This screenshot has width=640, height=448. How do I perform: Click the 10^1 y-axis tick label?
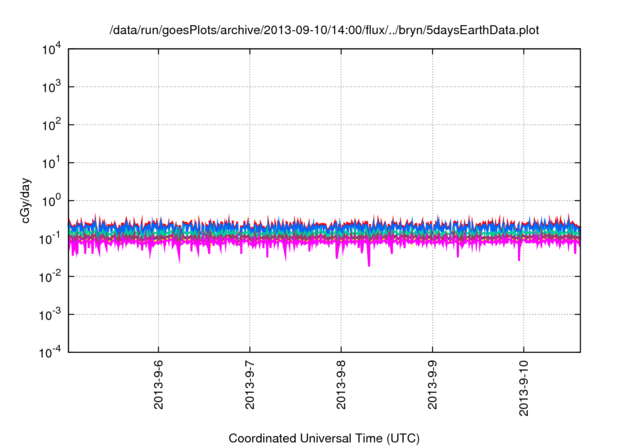(51, 163)
